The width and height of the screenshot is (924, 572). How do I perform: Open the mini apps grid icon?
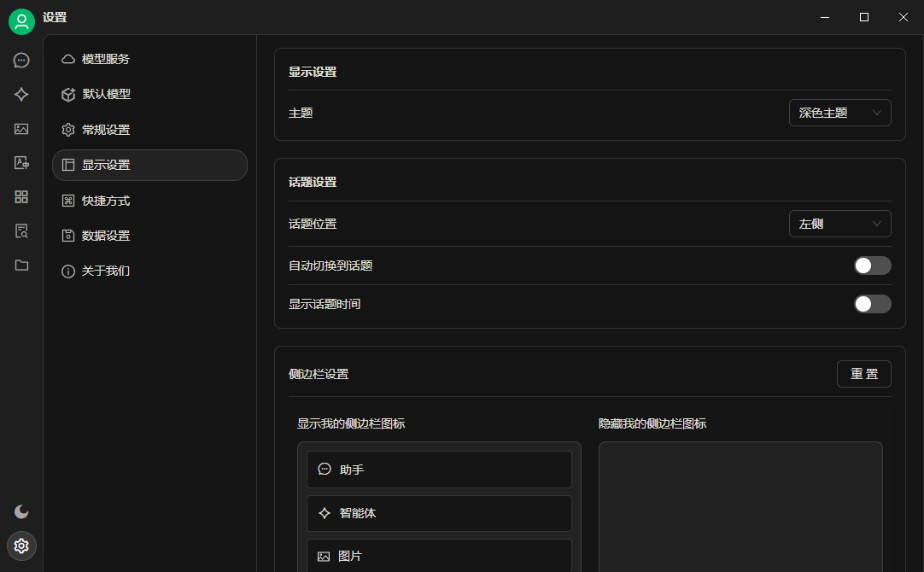(x=21, y=197)
